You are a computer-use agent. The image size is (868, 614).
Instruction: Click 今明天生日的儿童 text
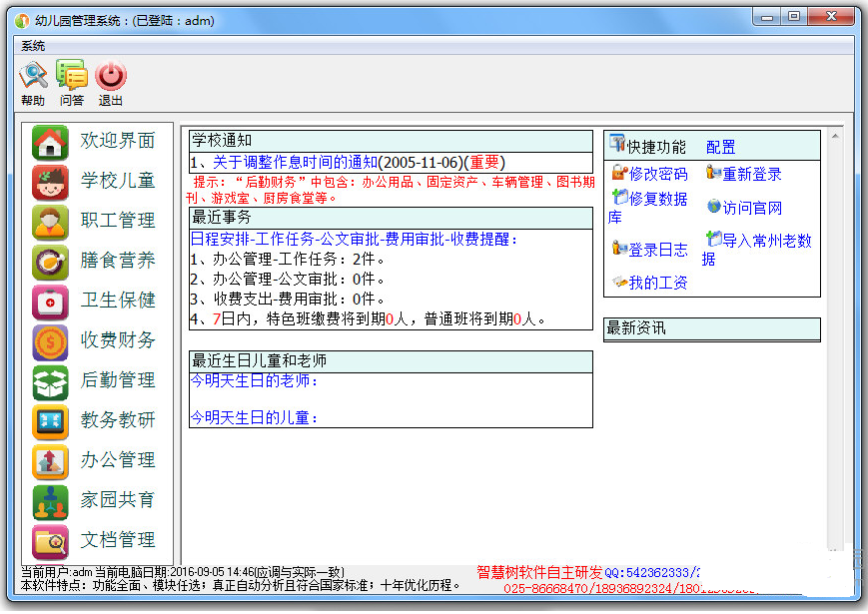tap(254, 417)
